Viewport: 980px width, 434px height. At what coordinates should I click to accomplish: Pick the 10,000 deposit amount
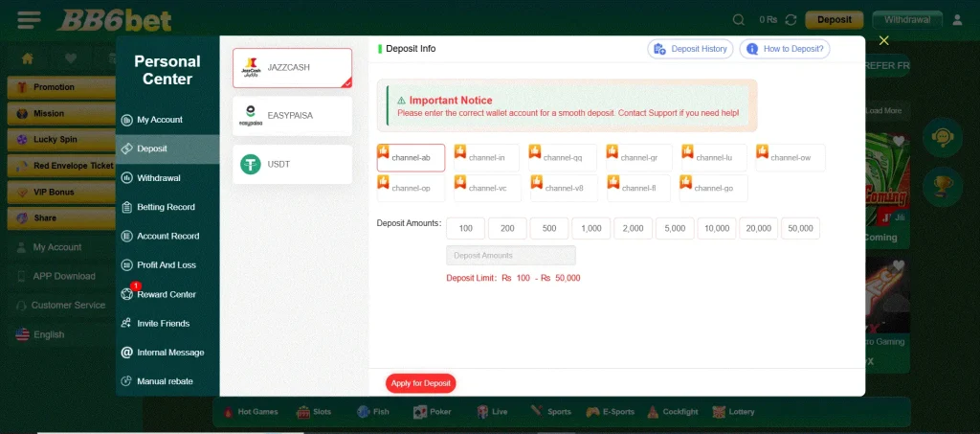tap(717, 228)
